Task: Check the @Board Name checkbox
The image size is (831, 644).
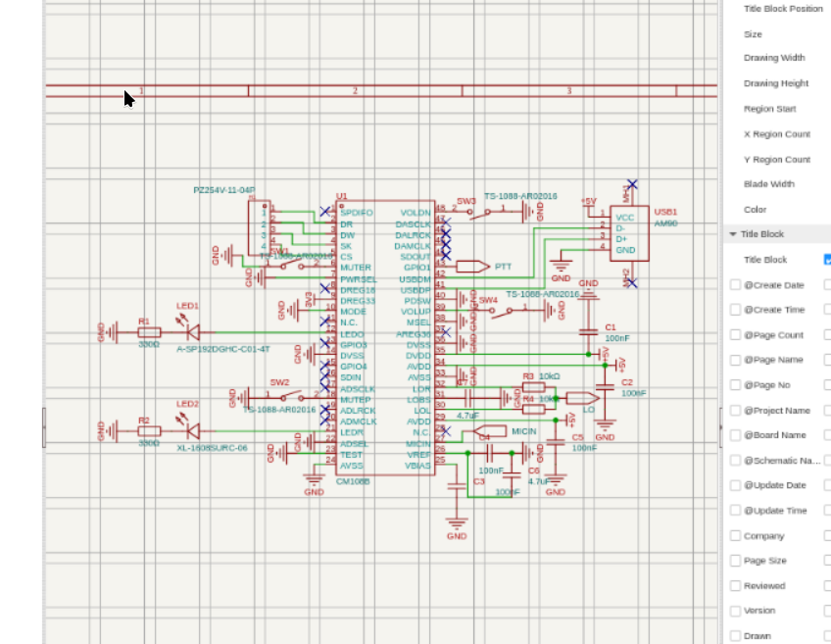Action: (736, 435)
